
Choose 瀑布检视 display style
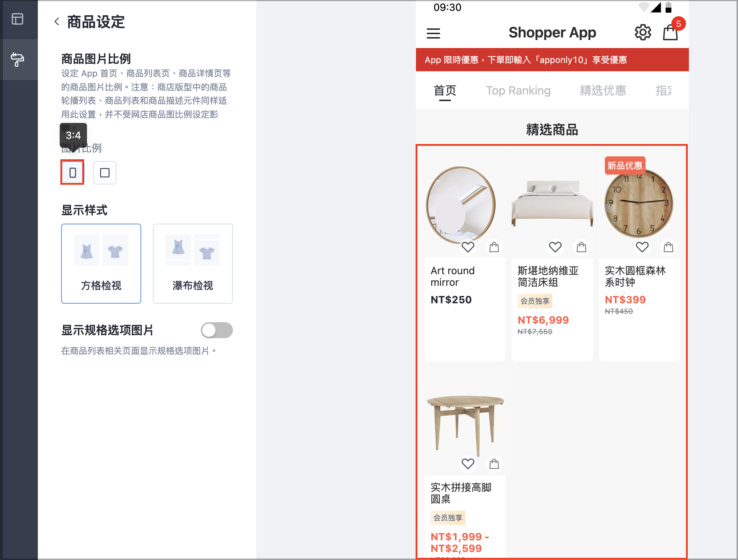point(193,264)
